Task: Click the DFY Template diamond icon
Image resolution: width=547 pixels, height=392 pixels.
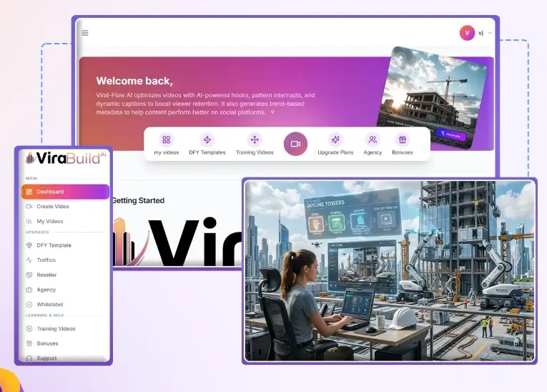Action: [x=29, y=245]
